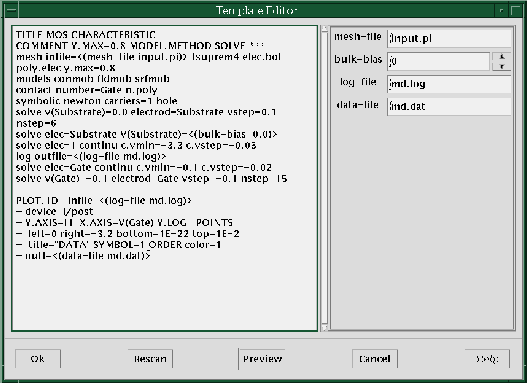Click the log-file label
This screenshot has height=383, width=527.
pyautogui.click(x=358, y=82)
